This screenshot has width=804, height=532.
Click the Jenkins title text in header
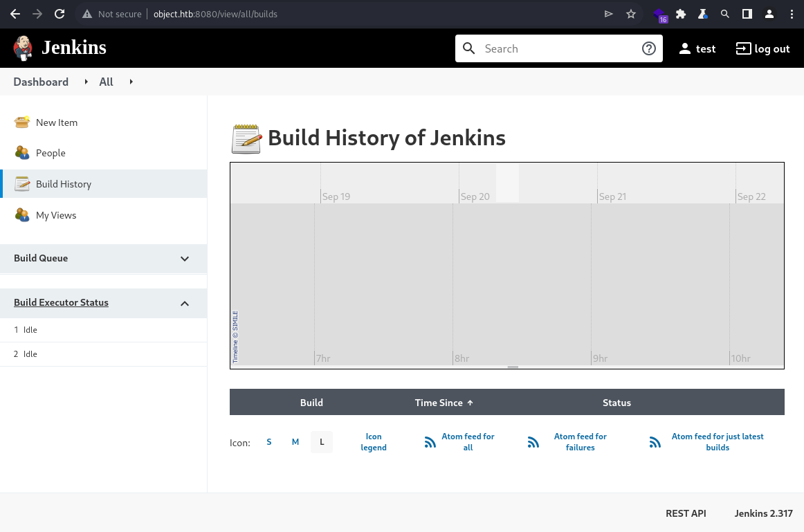(74, 48)
